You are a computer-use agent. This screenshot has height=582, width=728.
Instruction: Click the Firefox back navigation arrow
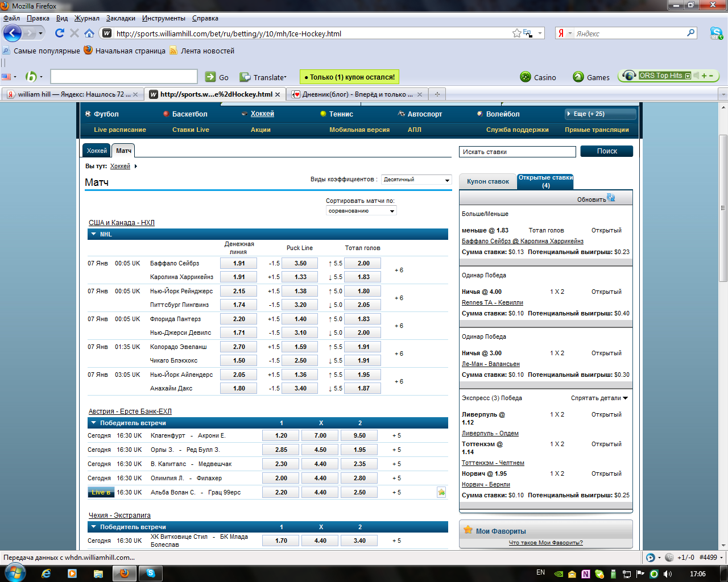tap(13, 34)
